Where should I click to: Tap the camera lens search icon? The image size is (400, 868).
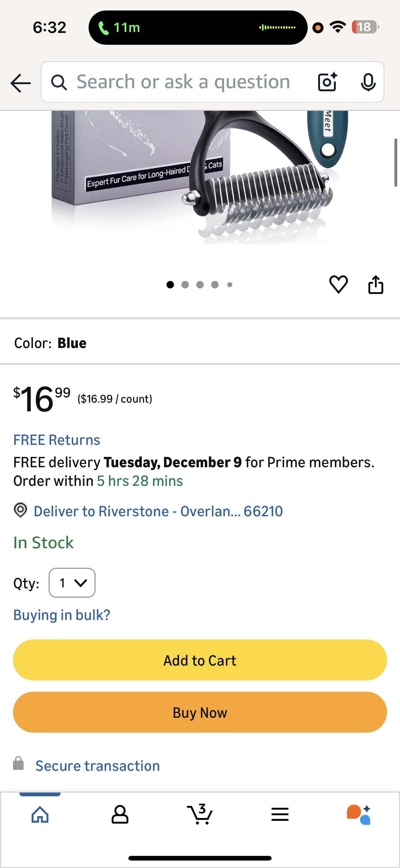[327, 82]
